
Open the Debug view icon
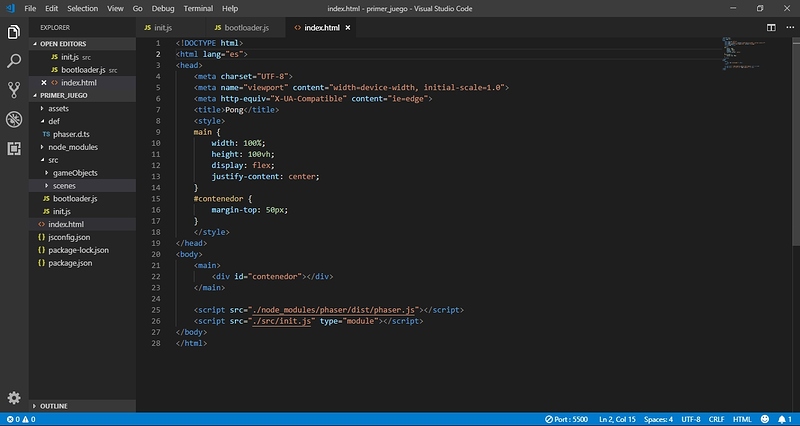pyautogui.click(x=15, y=119)
